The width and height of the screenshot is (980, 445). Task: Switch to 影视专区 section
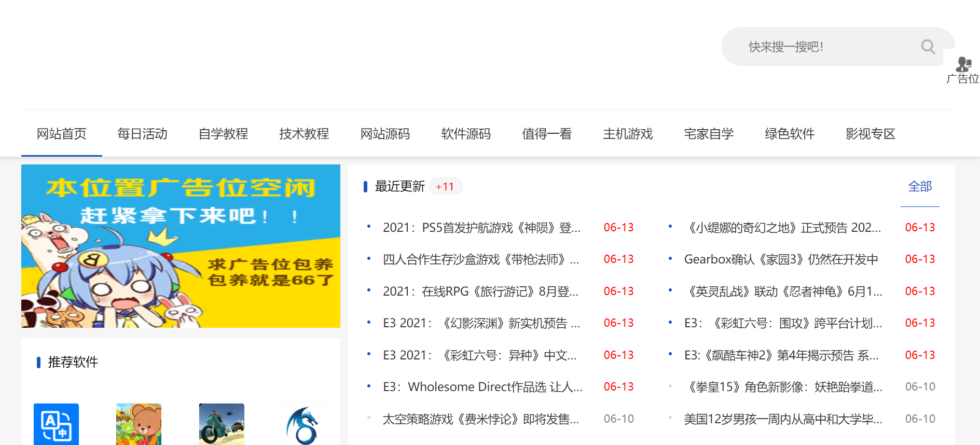click(871, 134)
